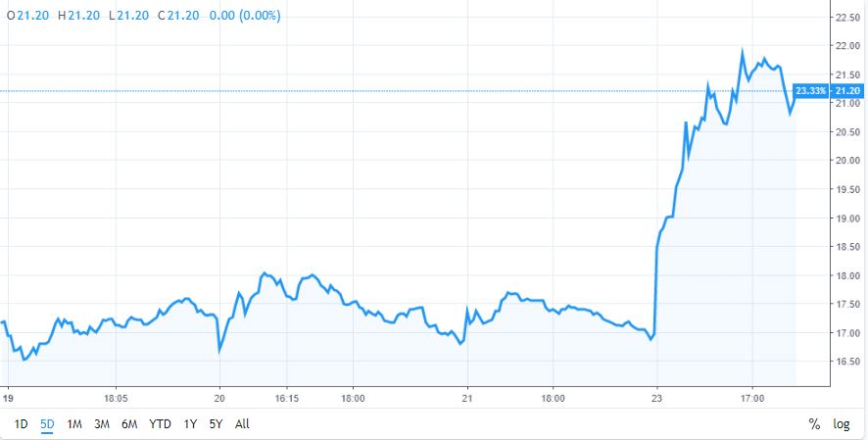The width and height of the screenshot is (868, 440).
Task: Show the 3M chart range
Action: tap(102, 424)
